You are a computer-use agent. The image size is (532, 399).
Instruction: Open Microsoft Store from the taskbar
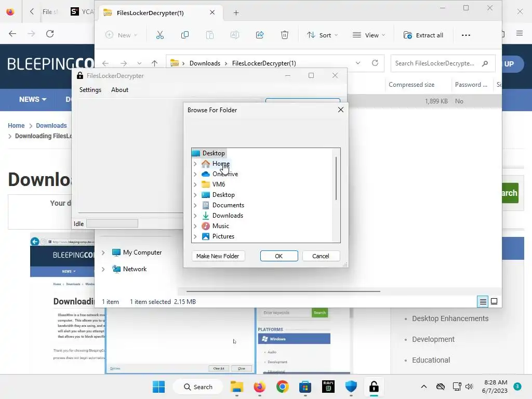(x=305, y=387)
